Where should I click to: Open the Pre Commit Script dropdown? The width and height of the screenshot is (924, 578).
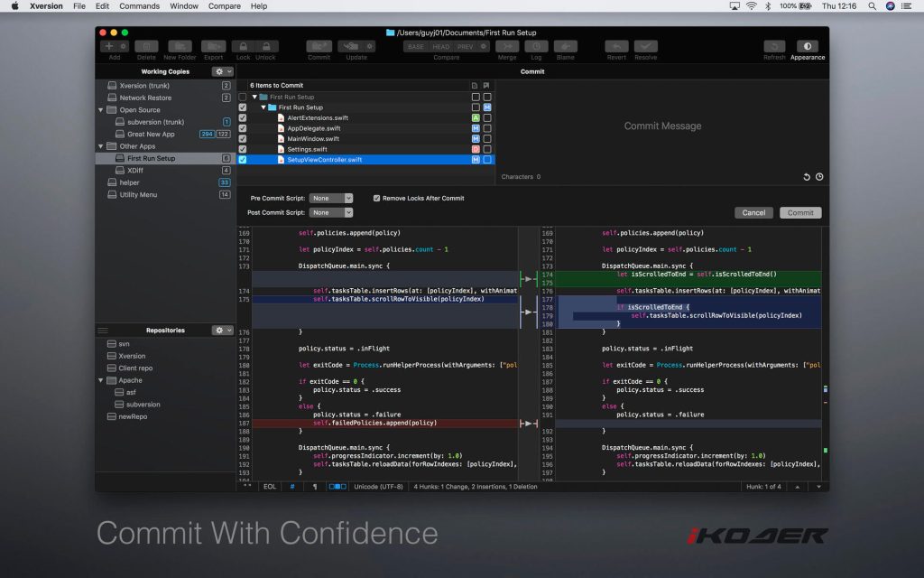point(330,198)
